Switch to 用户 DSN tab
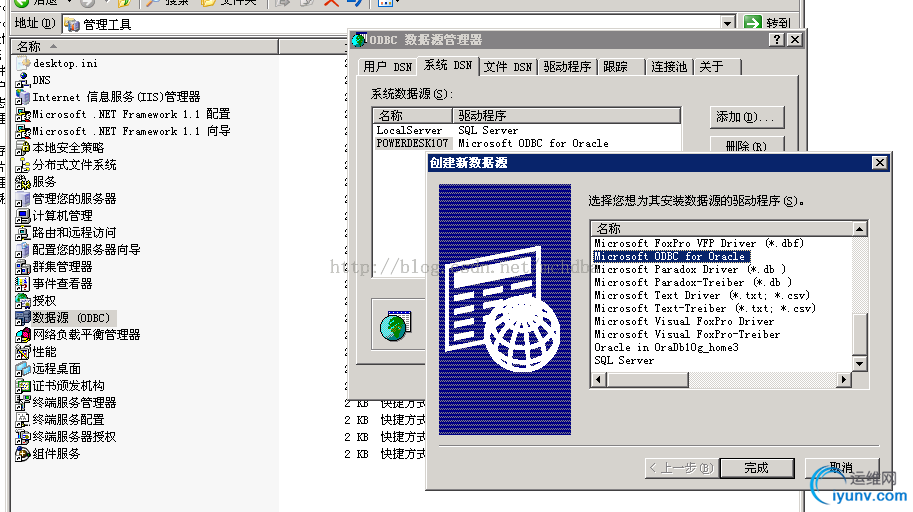The height and width of the screenshot is (512, 913). [388, 67]
